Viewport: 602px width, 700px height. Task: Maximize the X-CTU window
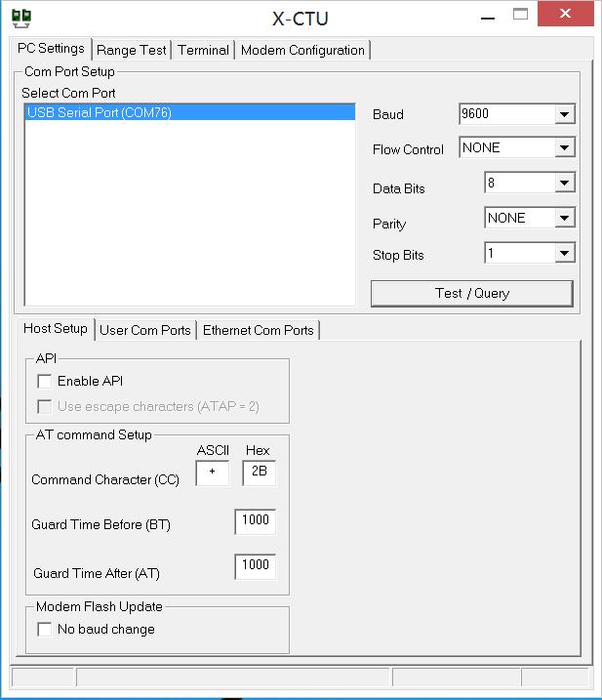(x=520, y=15)
